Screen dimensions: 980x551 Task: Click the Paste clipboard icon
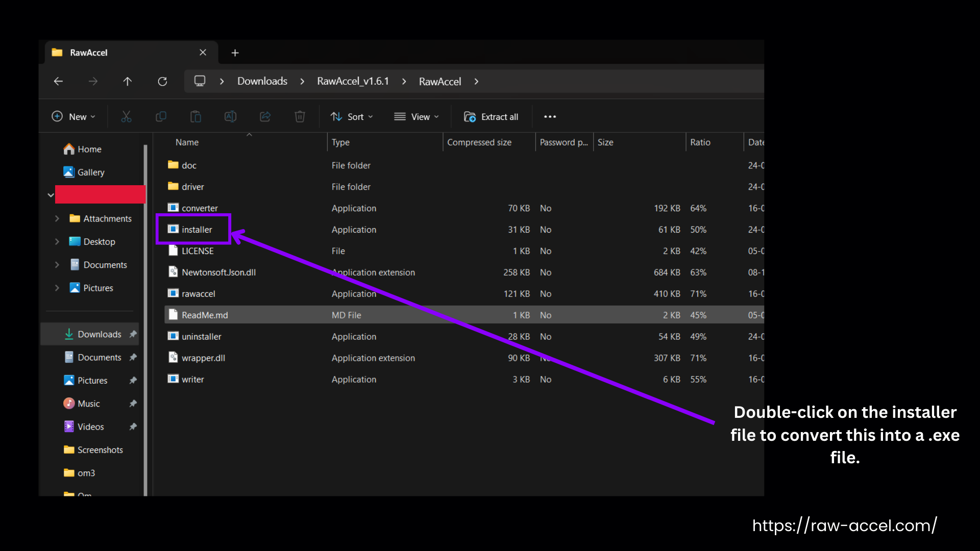pyautogui.click(x=195, y=117)
